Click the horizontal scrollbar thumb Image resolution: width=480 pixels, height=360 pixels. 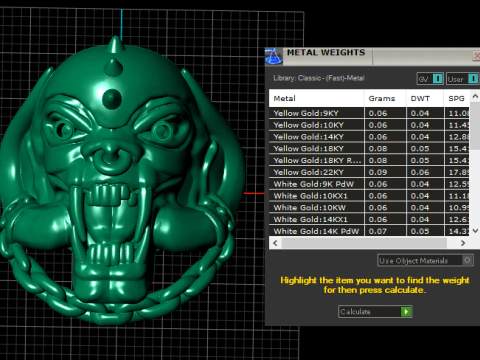pos(364,243)
